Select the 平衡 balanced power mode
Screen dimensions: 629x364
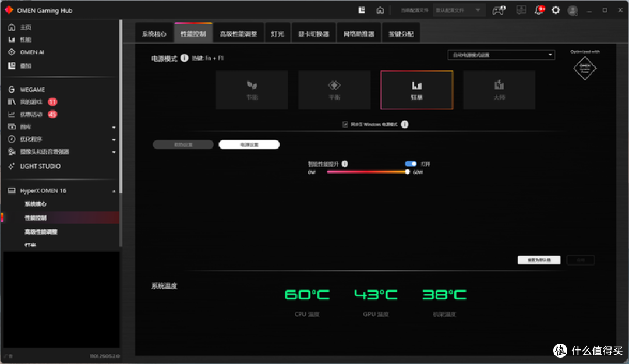334,90
